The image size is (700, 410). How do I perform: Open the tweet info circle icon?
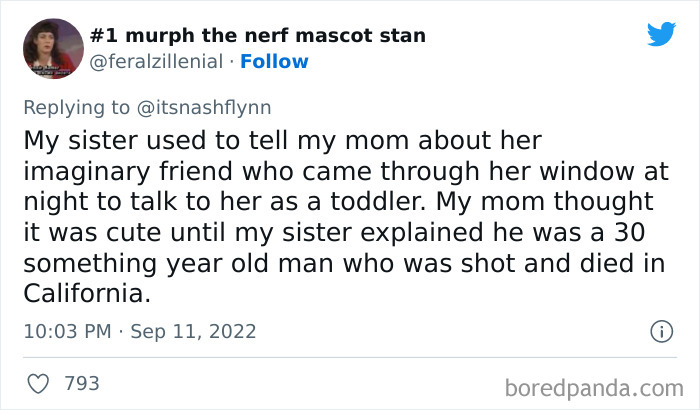click(x=660, y=331)
